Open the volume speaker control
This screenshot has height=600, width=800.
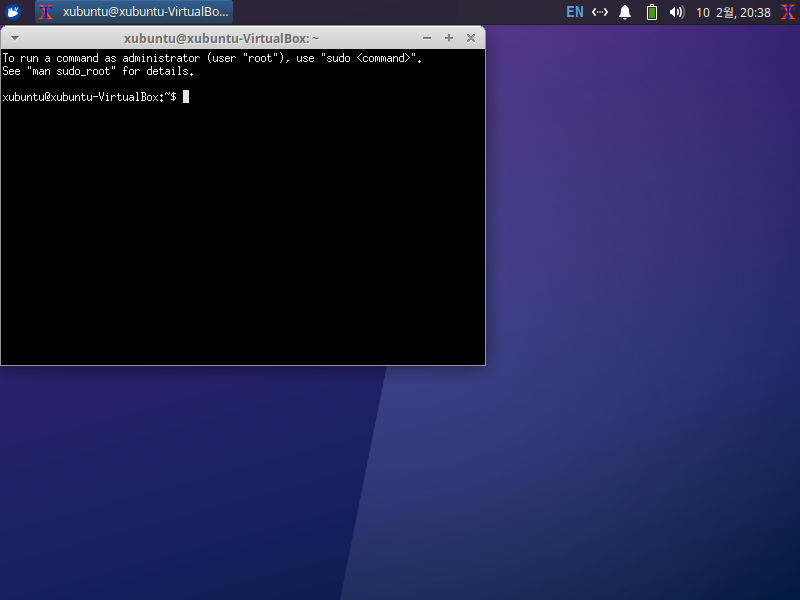(677, 12)
